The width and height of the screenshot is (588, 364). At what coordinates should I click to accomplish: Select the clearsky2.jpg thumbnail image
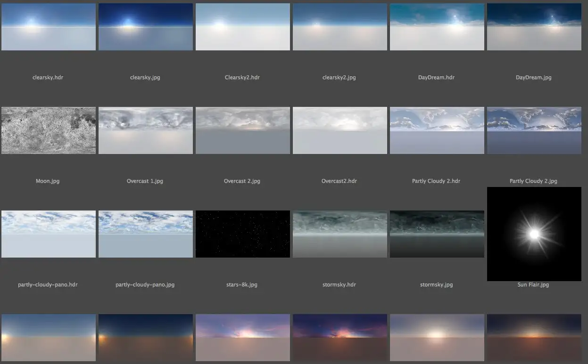(x=340, y=27)
